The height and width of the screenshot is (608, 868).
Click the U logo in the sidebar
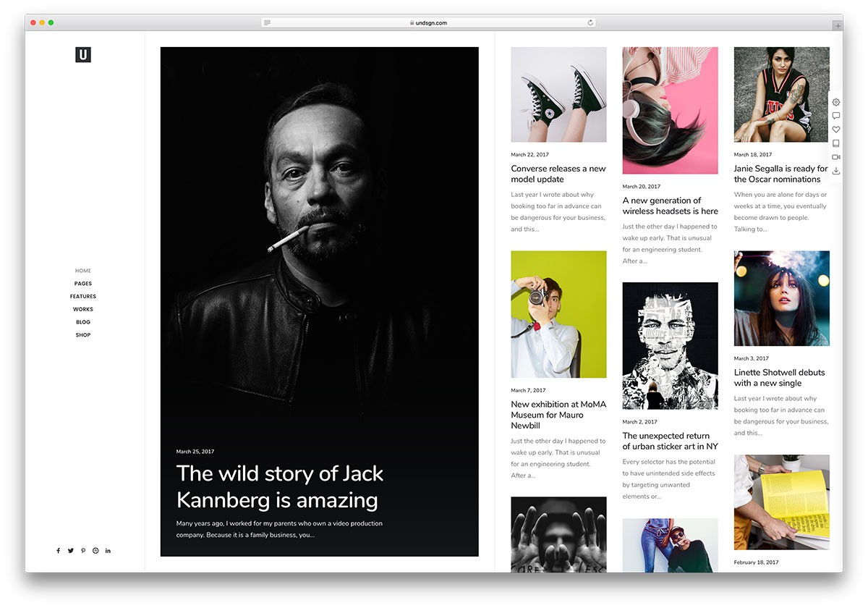(x=83, y=54)
